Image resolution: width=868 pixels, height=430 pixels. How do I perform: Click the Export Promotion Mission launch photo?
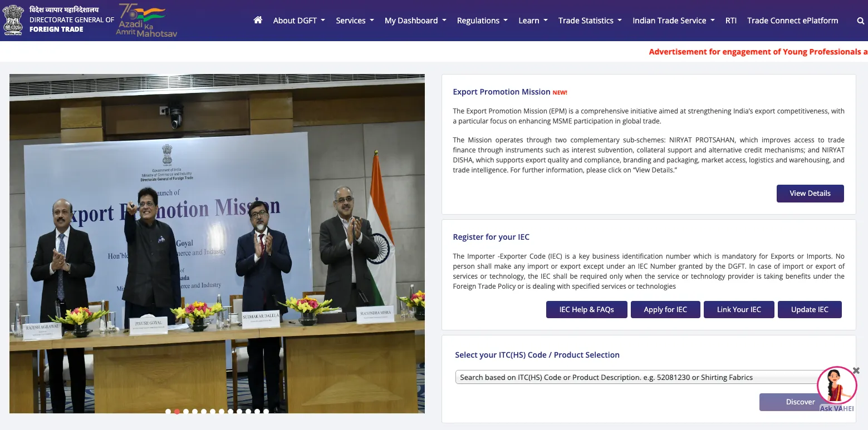[217, 244]
